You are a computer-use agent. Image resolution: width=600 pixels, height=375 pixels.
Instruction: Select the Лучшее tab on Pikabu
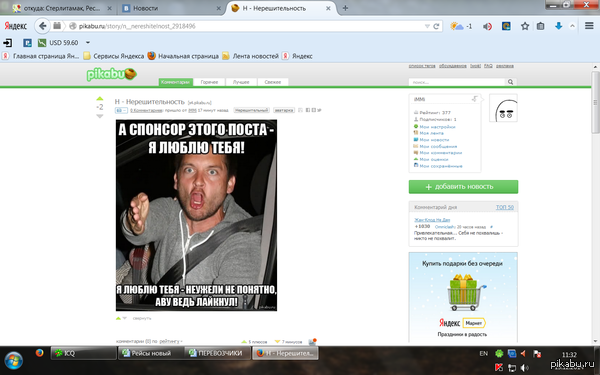coord(241,82)
